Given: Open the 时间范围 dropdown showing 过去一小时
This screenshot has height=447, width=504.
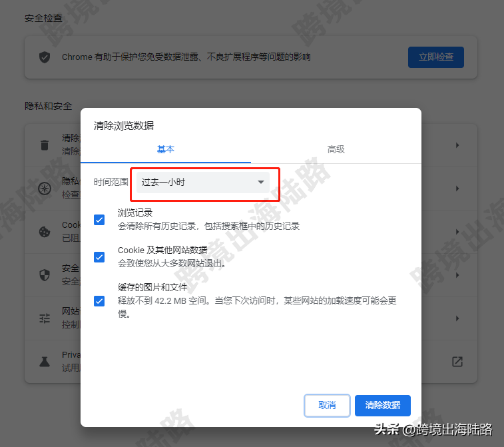Looking at the screenshot, I should [x=203, y=183].
